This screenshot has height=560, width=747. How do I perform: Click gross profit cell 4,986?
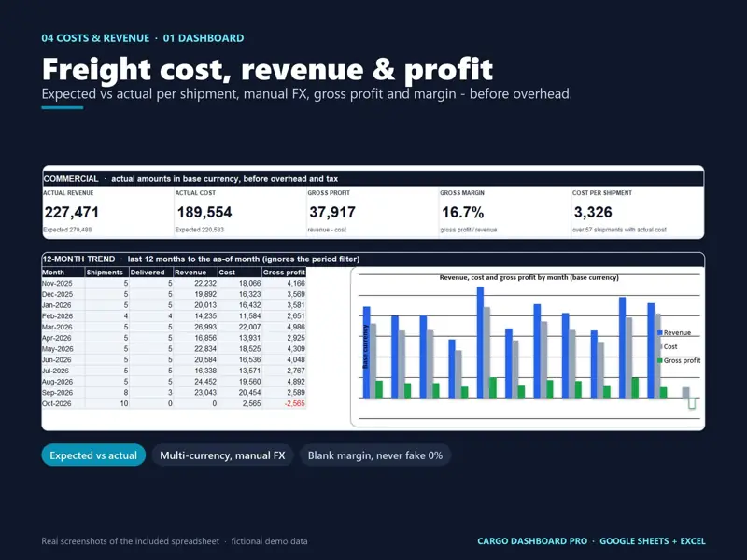(x=284, y=328)
